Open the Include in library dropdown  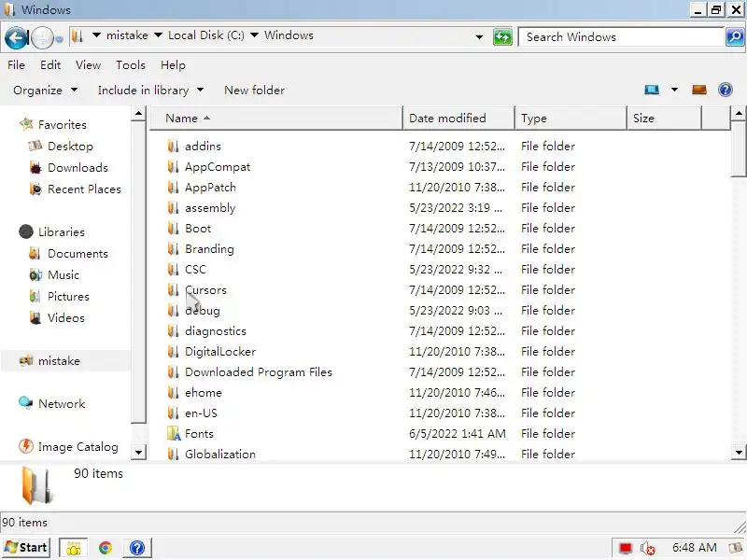150,90
